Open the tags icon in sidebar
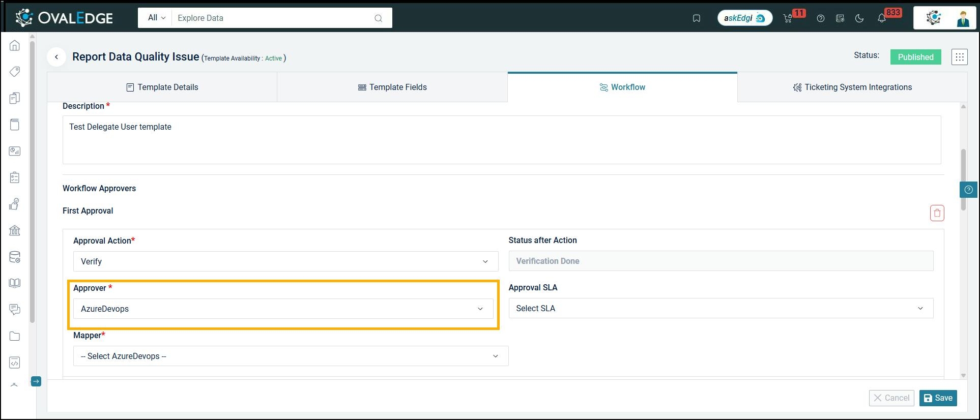Screen dimensions: 980x420 pos(15,72)
